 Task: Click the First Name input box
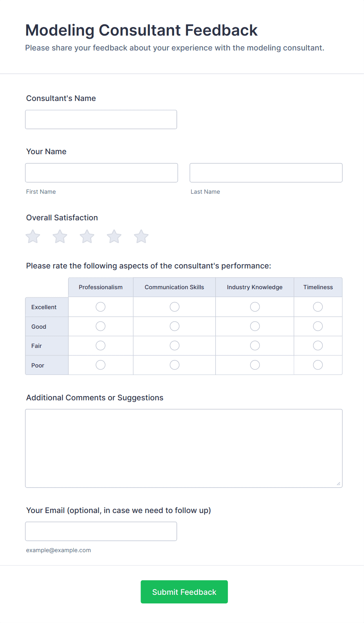pos(101,173)
